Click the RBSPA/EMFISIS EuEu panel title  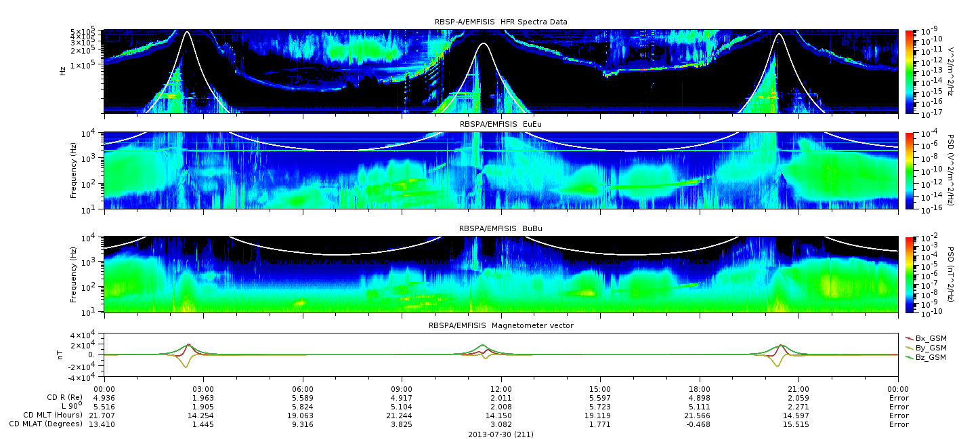point(501,124)
